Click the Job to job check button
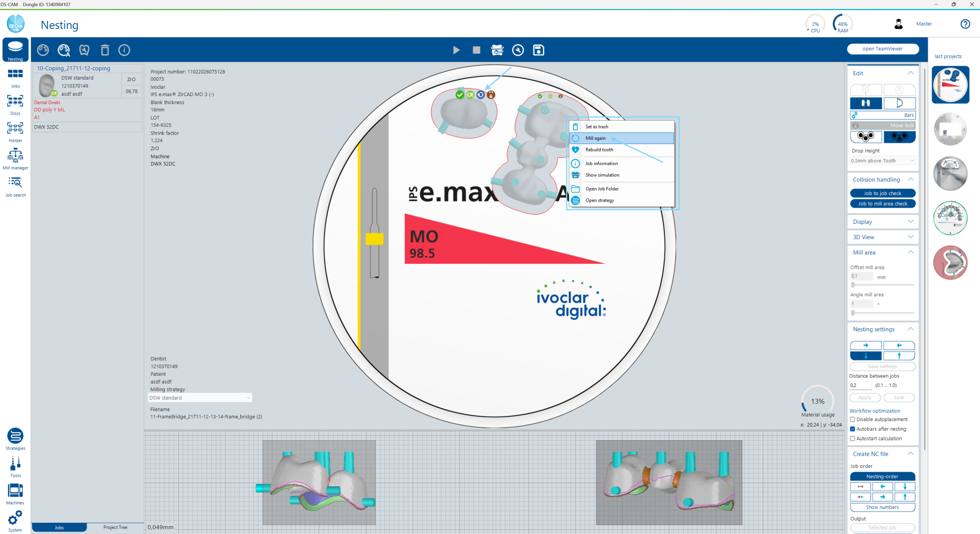This screenshot has height=534, width=980. 882,193
